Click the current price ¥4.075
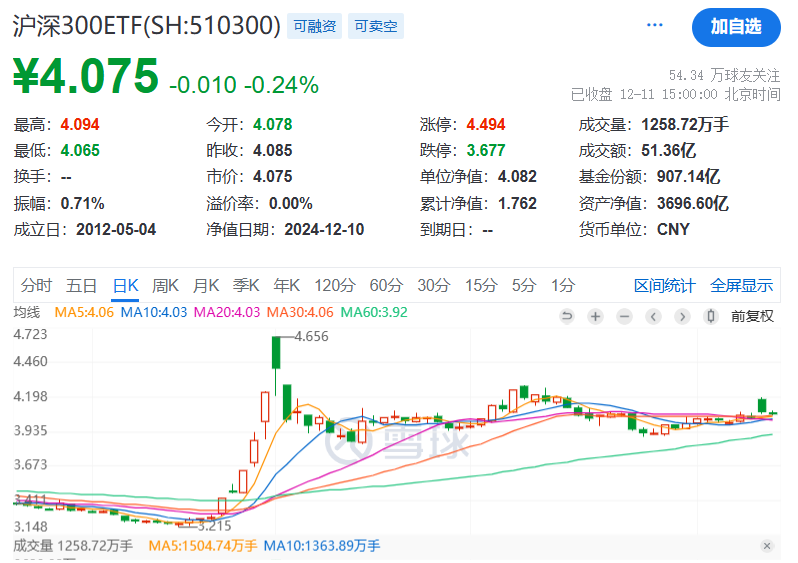Image resolution: width=798 pixels, height=563 pixels. point(86,76)
